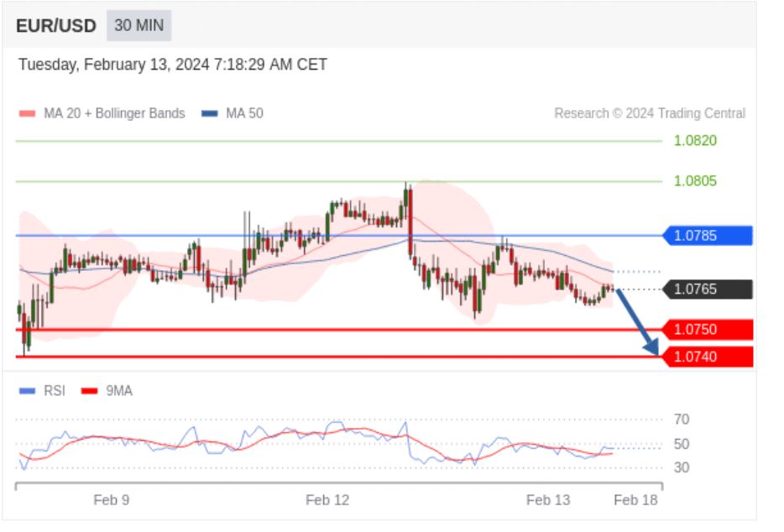Click the 30 MIN timeframe button
The height and width of the screenshot is (532, 784).
139,25
